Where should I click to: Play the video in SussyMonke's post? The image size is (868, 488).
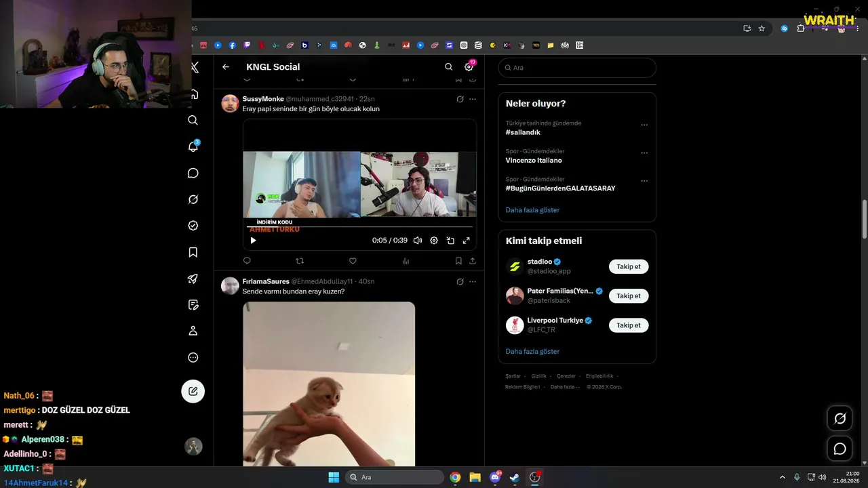click(254, 241)
